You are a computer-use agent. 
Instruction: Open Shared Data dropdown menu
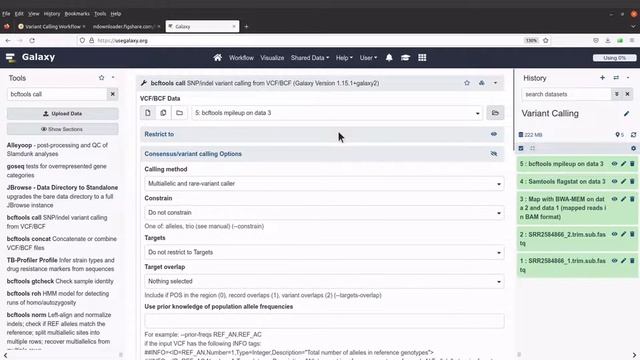(x=310, y=58)
